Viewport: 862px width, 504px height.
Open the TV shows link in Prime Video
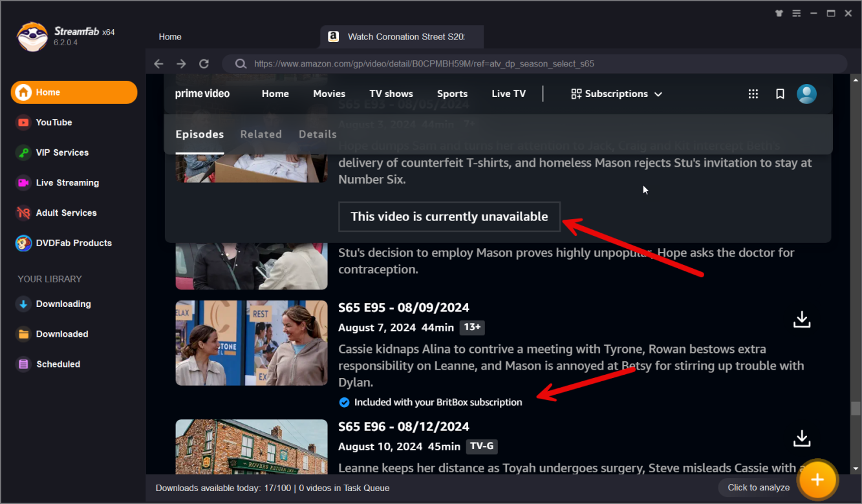391,94
